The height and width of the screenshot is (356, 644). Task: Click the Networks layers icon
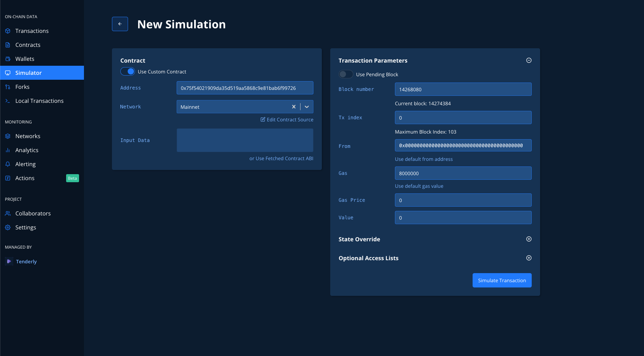8,136
